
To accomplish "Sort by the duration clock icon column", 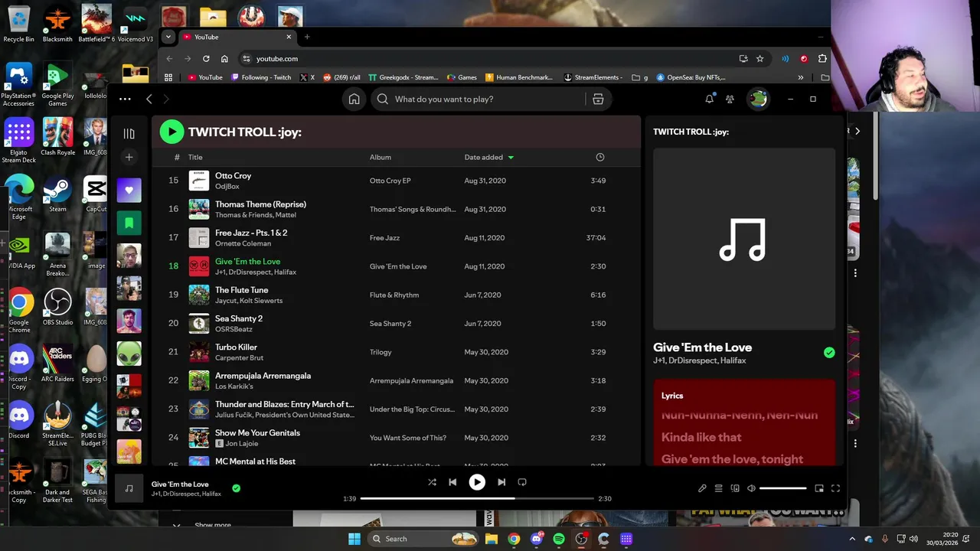I will pos(600,157).
